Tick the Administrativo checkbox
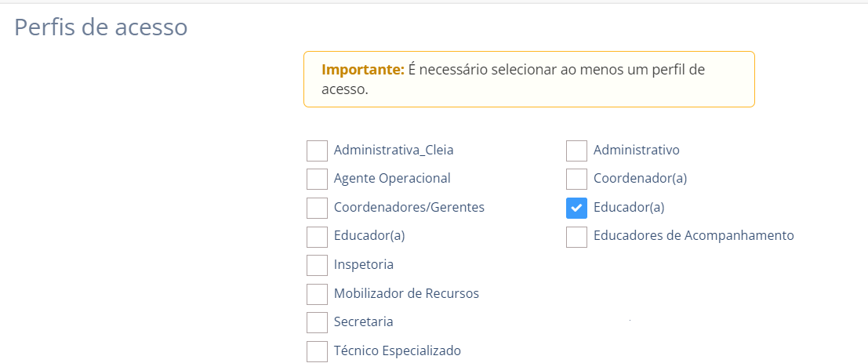Image resolution: width=868 pixels, height=363 pixels. point(576,151)
